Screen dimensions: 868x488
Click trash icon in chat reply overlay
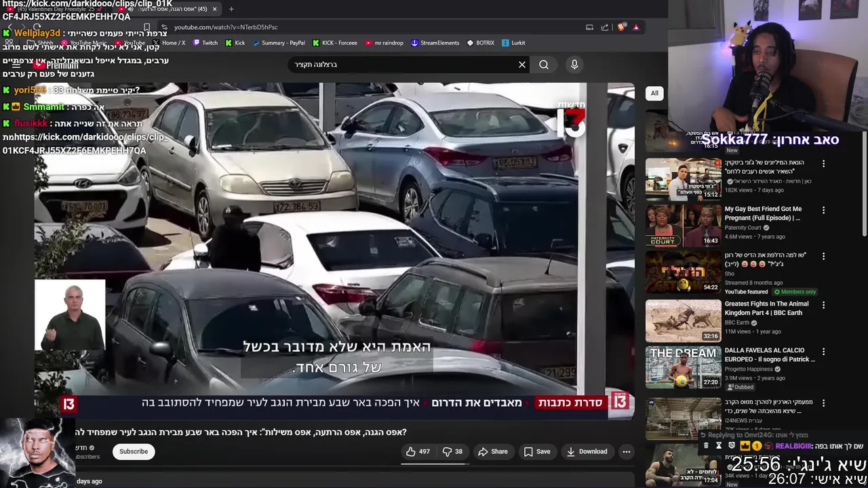click(x=706, y=445)
